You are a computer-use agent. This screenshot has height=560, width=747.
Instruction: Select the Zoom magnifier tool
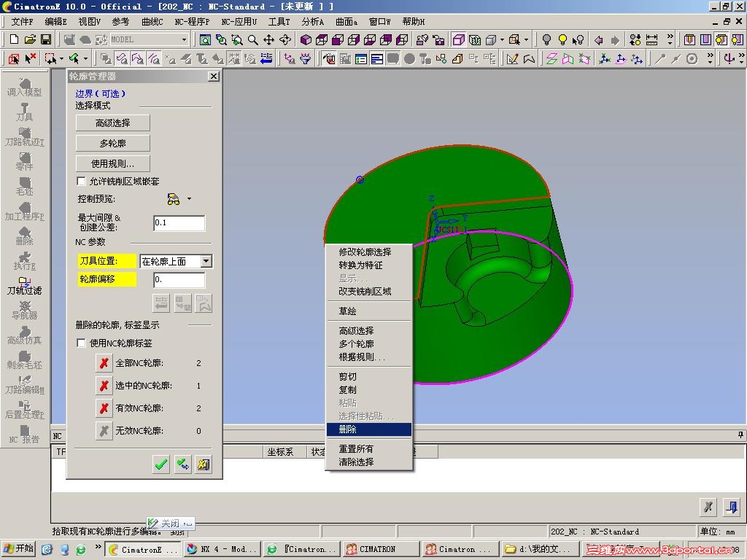pyautogui.click(x=253, y=39)
